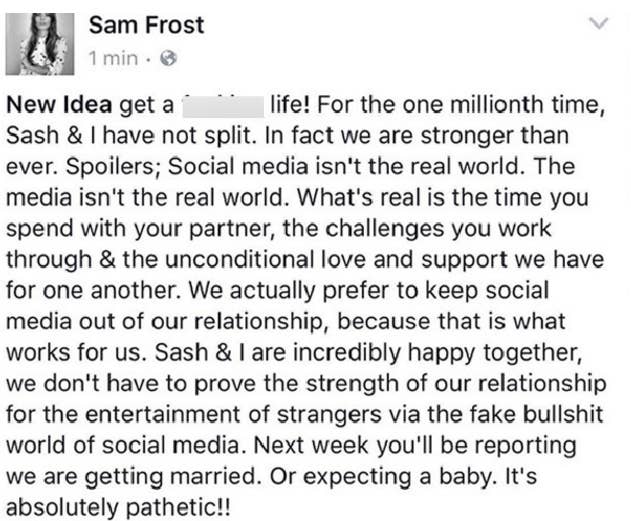Click the 'media out of our relationship' line
Viewport: 631px width, 521px height.
pyautogui.click(x=165, y=322)
